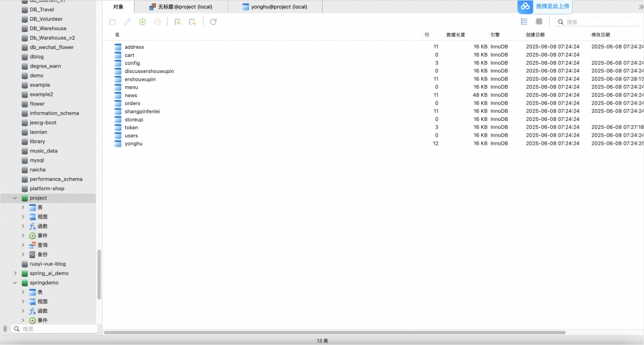Focus the top-right object search field
Image resolution: width=644 pixels, height=345 pixels.
tap(601, 22)
